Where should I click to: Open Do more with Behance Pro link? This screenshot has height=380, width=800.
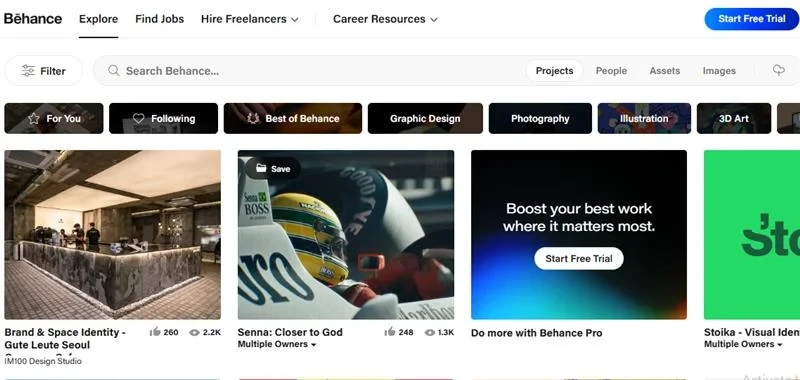(537, 333)
